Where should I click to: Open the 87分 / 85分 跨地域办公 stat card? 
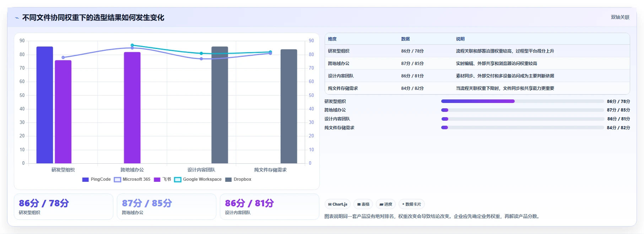click(167, 207)
